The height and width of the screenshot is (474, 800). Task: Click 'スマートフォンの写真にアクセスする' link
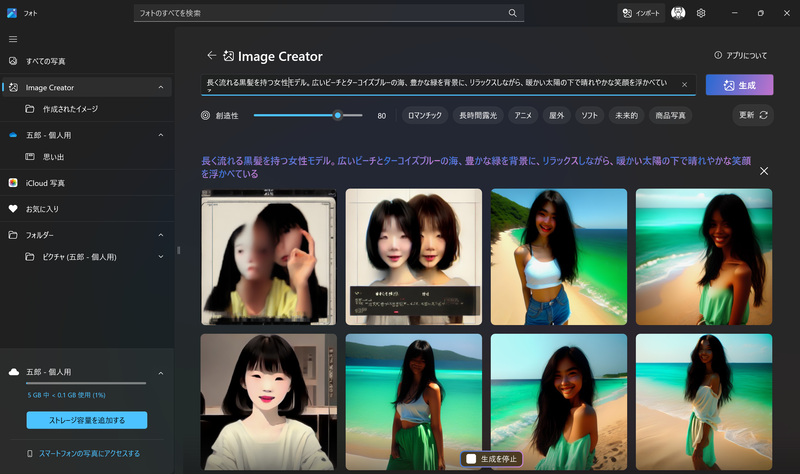(89, 453)
